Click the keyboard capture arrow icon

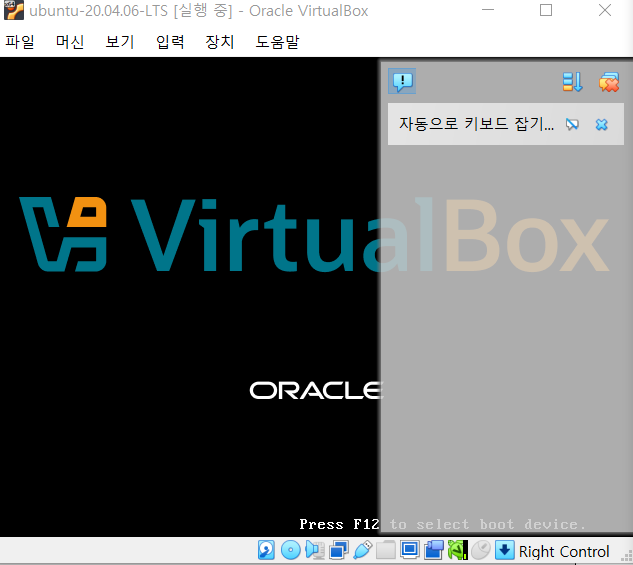coord(505,550)
